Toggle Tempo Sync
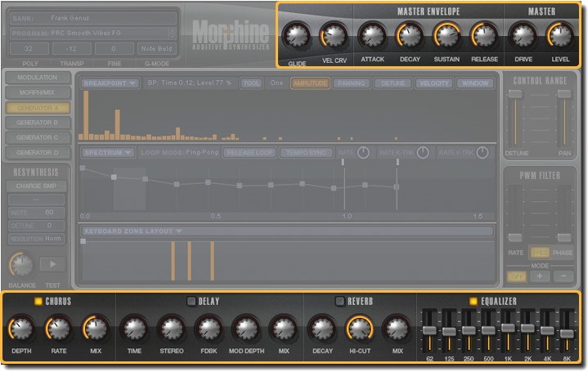Viewport: 588px width, 372px height. coord(307,153)
